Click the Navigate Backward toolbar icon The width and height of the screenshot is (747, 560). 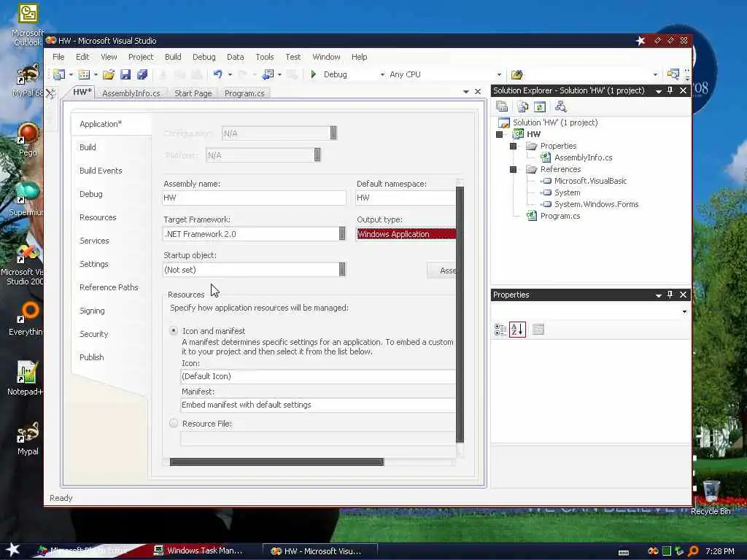click(268, 74)
